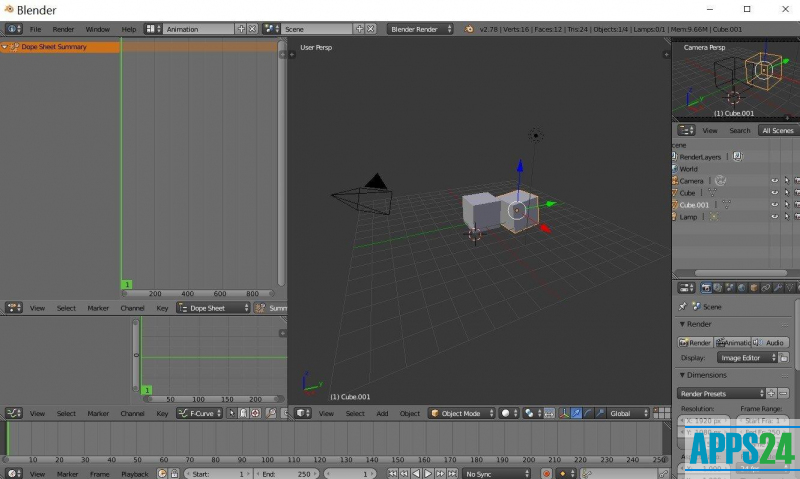Open the Help menu
This screenshot has width=800, height=479.
[x=129, y=29]
